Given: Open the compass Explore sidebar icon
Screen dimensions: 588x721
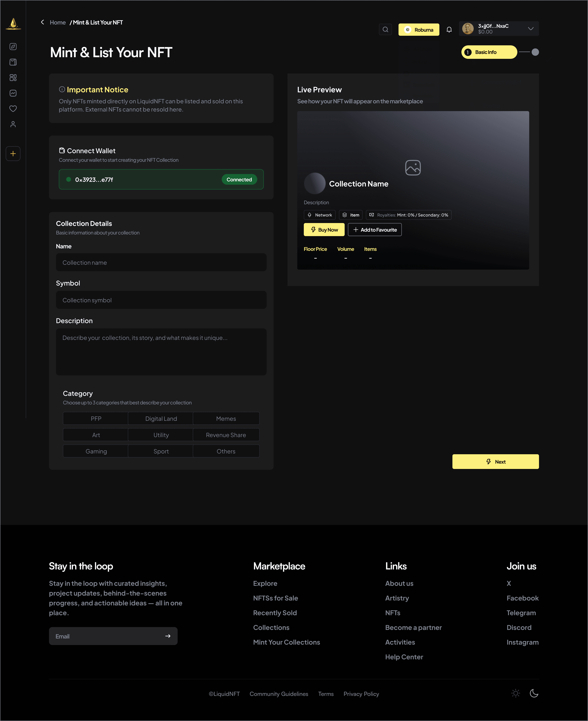Looking at the screenshot, I should (13, 46).
